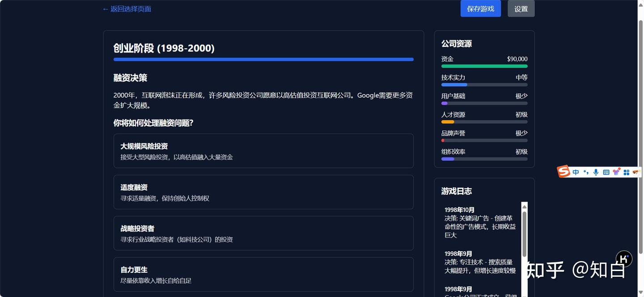Choose the 自力更生 option
644x297 pixels.
pyautogui.click(x=263, y=275)
